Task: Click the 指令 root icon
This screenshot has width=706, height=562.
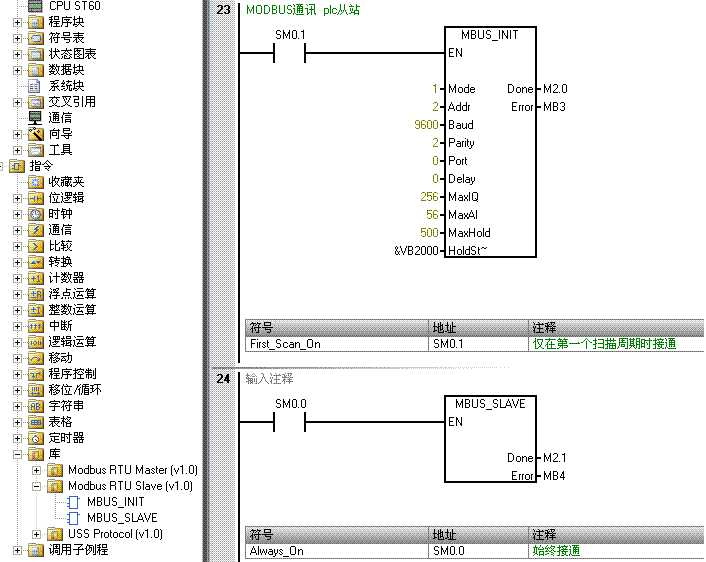Action: tap(17, 166)
